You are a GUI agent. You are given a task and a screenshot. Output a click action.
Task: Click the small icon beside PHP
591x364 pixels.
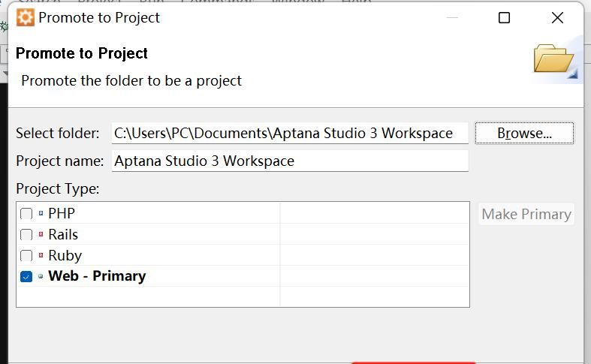click(x=41, y=214)
